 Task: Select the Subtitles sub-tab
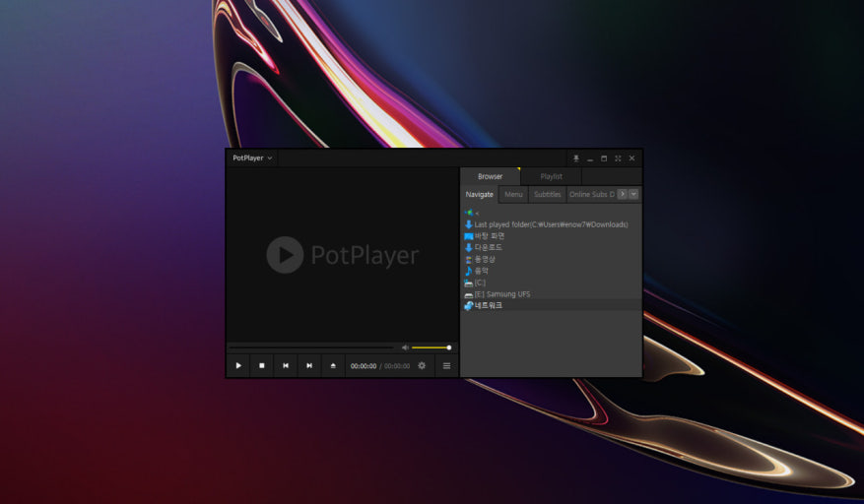(547, 195)
